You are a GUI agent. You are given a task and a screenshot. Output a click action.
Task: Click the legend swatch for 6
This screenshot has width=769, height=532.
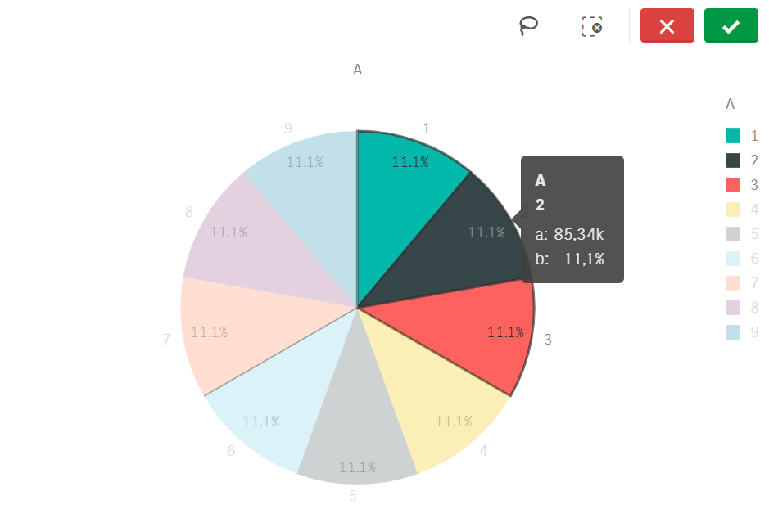pos(733,259)
